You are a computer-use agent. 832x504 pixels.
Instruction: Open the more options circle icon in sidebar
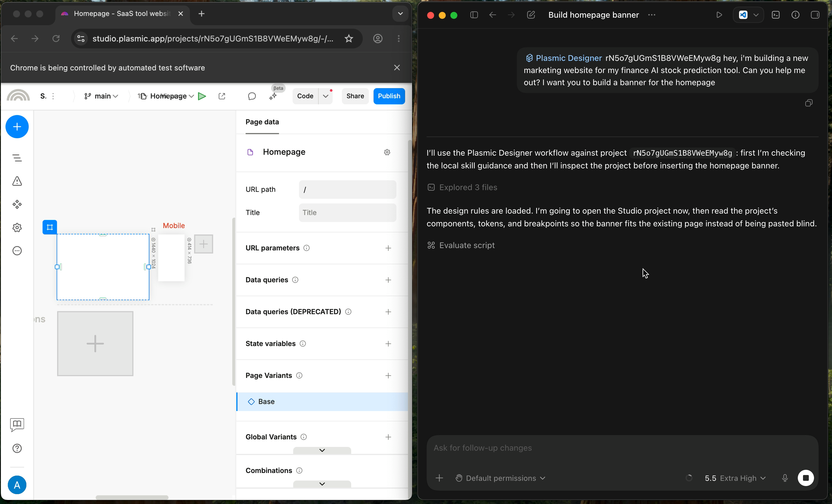coord(17,251)
